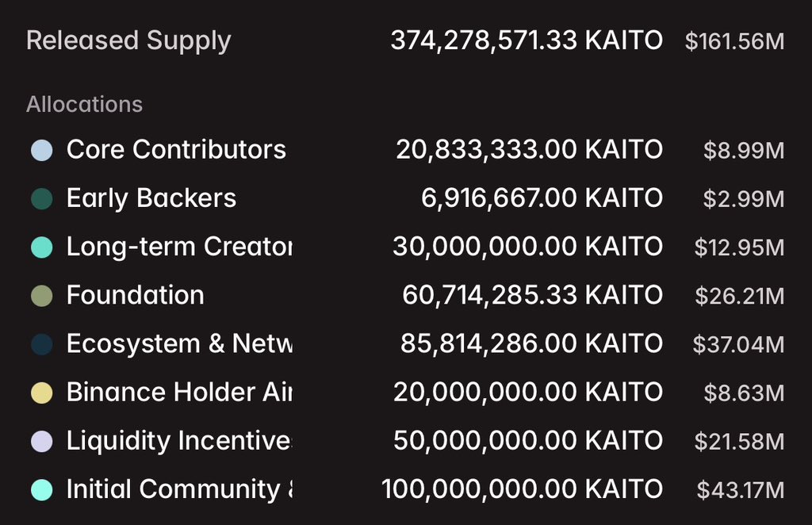Screen dimensions: 812x525
Task: Click the 374,278,571.33 KAITO released amount
Action: [527, 41]
